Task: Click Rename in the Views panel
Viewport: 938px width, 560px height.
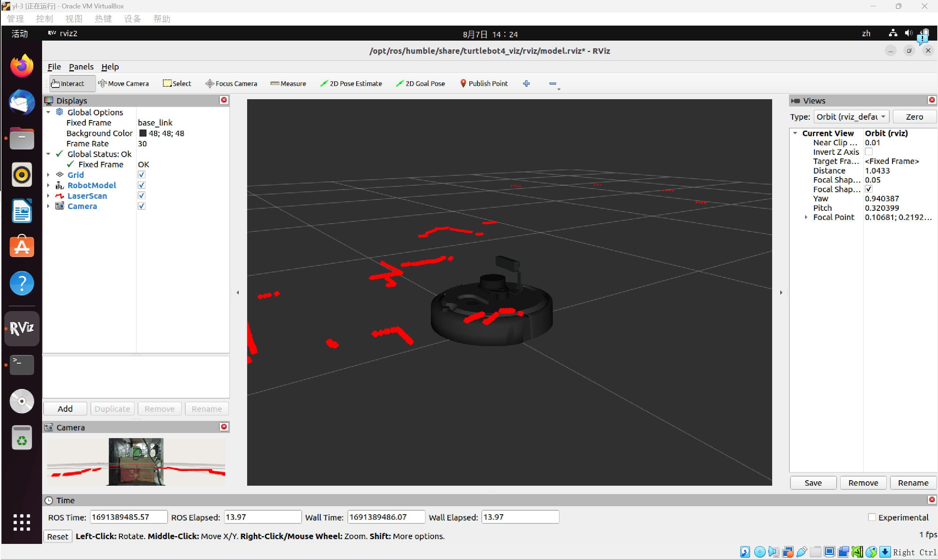Action: (913, 483)
